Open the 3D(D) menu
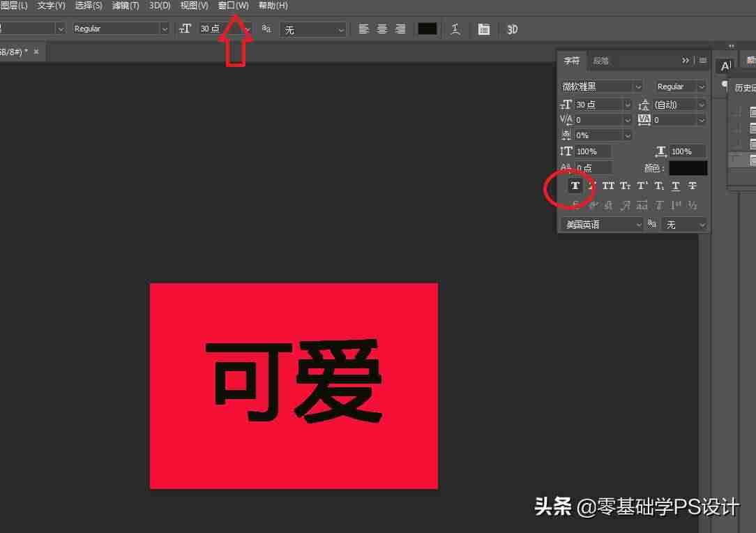The image size is (756, 533). click(160, 6)
